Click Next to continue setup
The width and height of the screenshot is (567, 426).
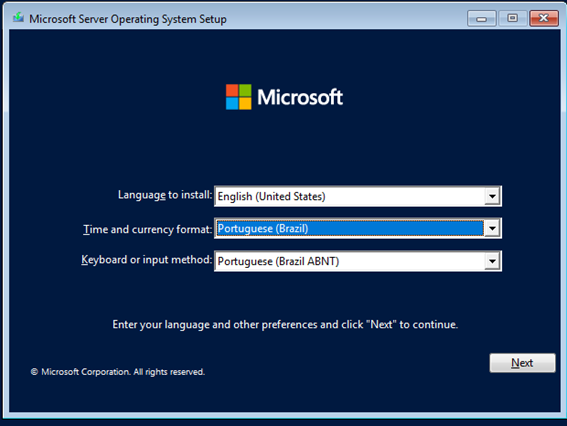tap(522, 363)
